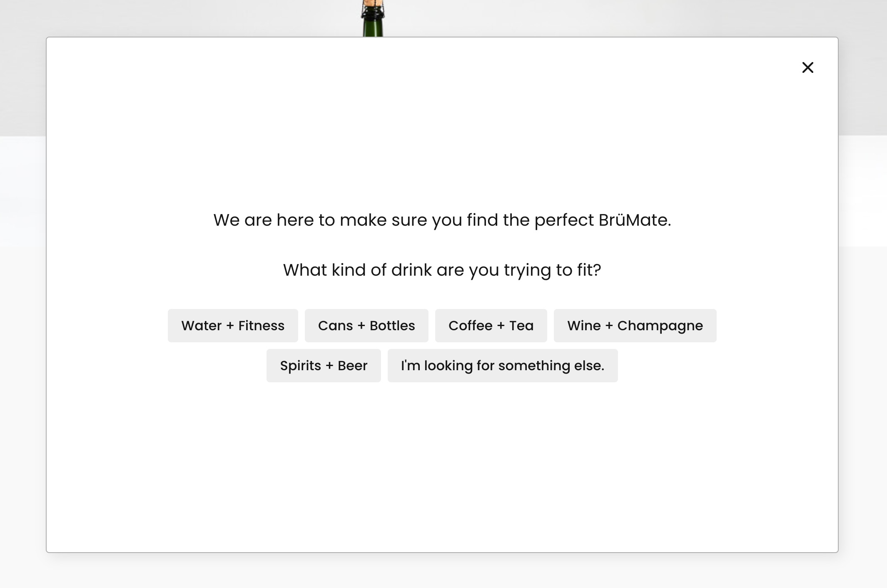Viewport: 887px width, 588px height.
Task: Choose an answer for fitting wine drinks
Action: click(635, 325)
